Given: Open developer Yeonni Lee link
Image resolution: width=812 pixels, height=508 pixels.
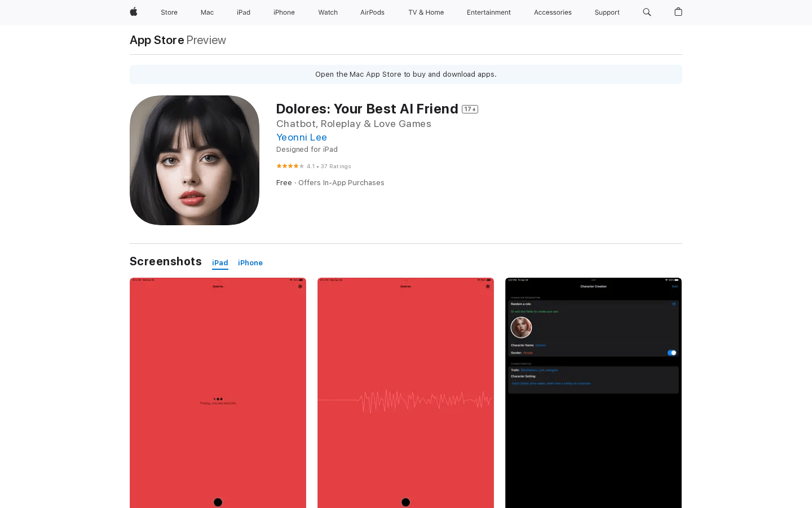Looking at the screenshot, I should point(302,137).
